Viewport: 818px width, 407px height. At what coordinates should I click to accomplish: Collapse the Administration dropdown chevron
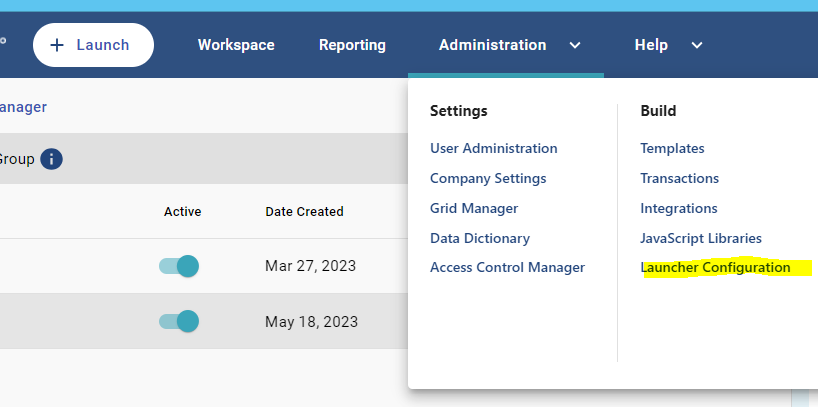(575, 45)
